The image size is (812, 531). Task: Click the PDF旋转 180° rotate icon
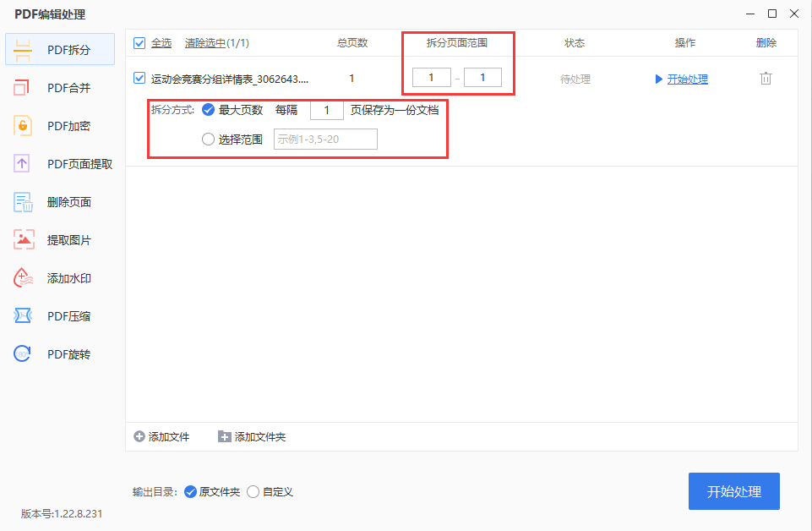[x=22, y=353]
